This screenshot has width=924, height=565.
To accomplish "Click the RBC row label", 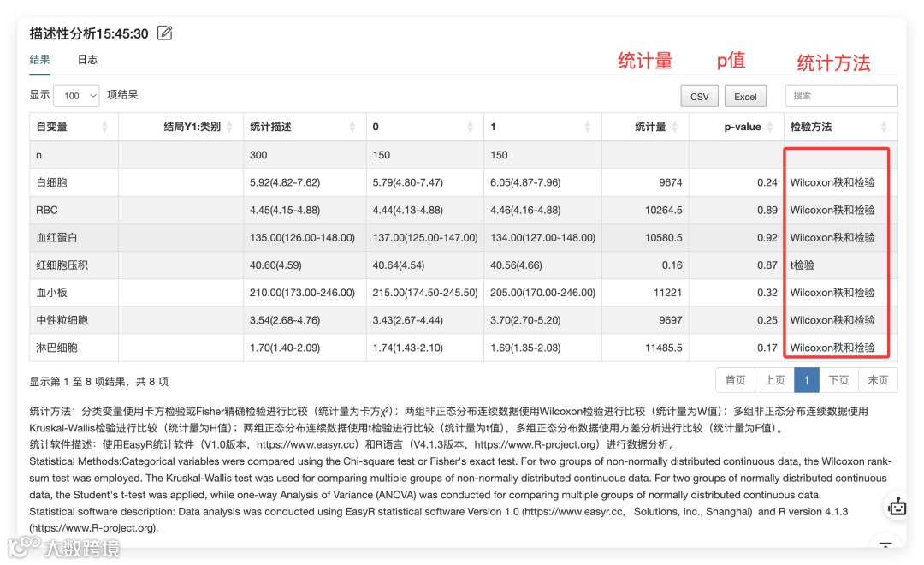I will [x=46, y=210].
